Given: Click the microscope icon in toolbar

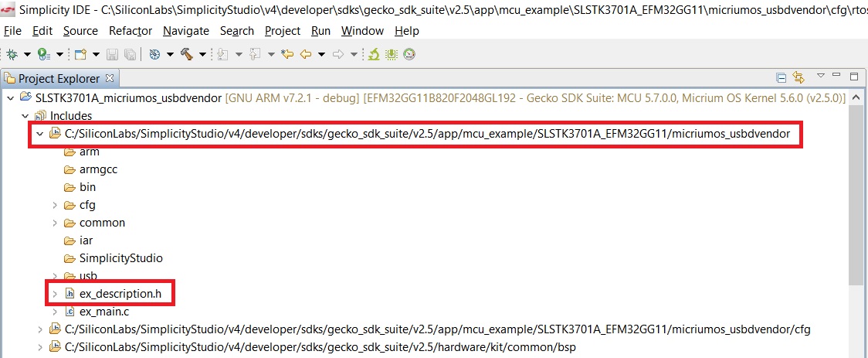Looking at the screenshot, I should [374, 54].
